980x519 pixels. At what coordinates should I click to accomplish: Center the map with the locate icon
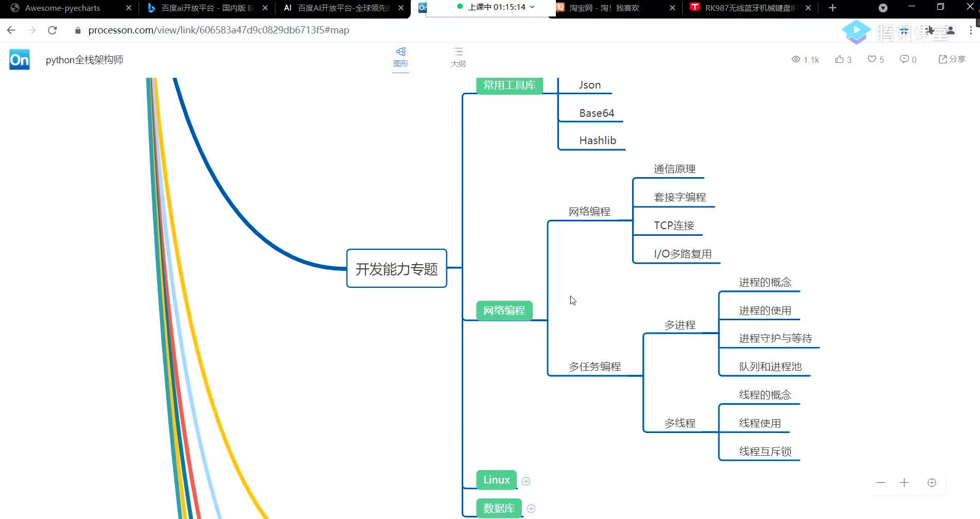932,482
